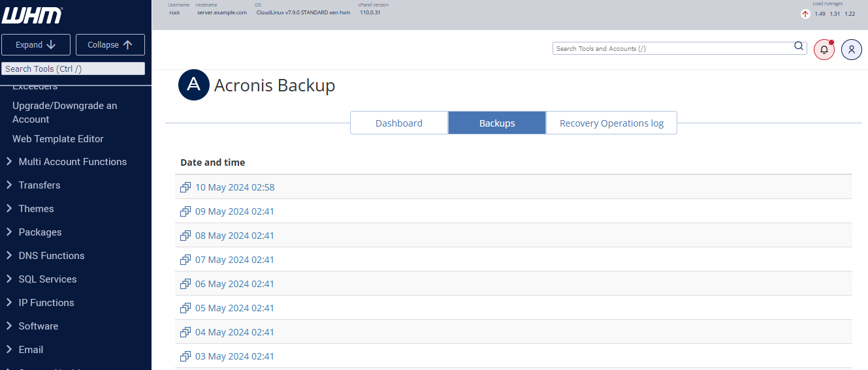Switch to the Dashboard tab
The image size is (868, 370).
point(399,123)
